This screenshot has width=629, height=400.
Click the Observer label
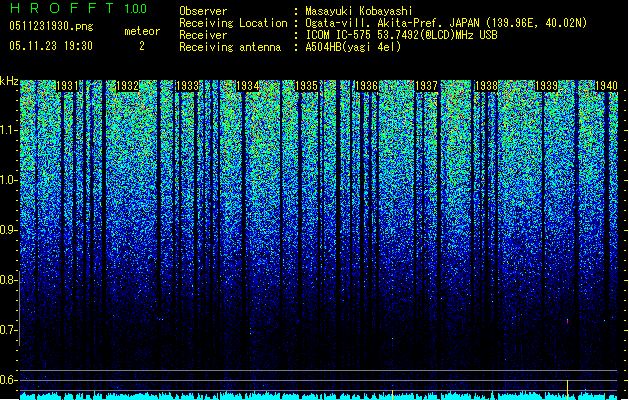[203, 11]
